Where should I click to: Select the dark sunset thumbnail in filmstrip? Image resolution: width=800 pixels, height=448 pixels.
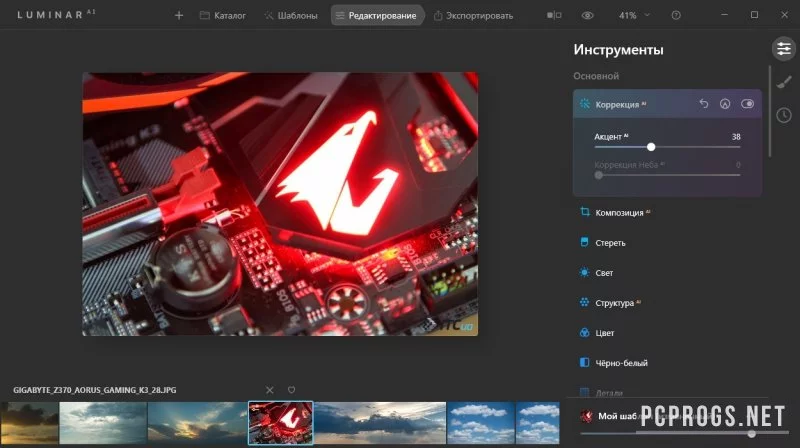click(29, 422)
